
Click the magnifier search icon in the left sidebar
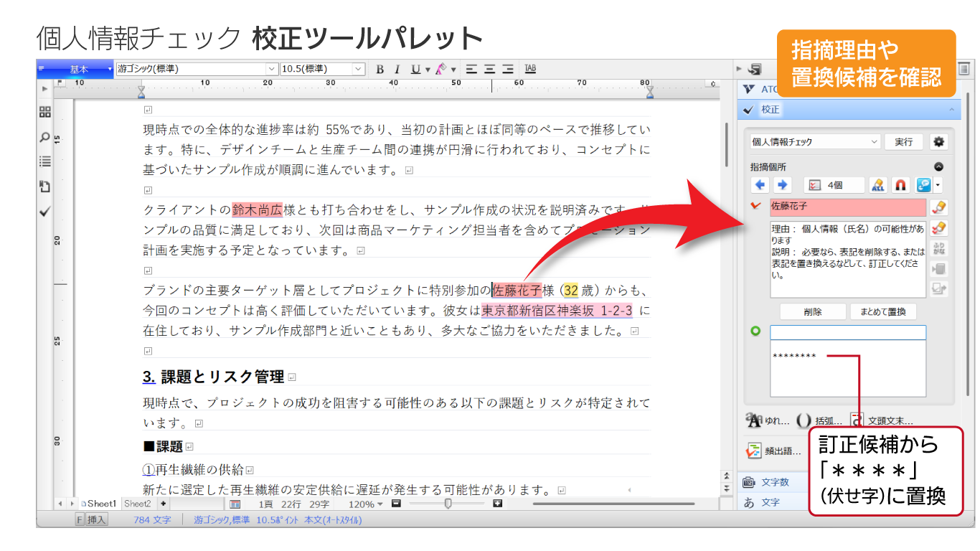point(45,137)
